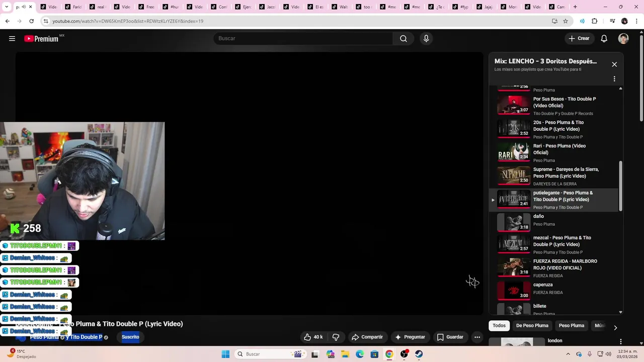Install app icon in address bar
This screenshot has width=644, height=362.
[x=554, y=21]
